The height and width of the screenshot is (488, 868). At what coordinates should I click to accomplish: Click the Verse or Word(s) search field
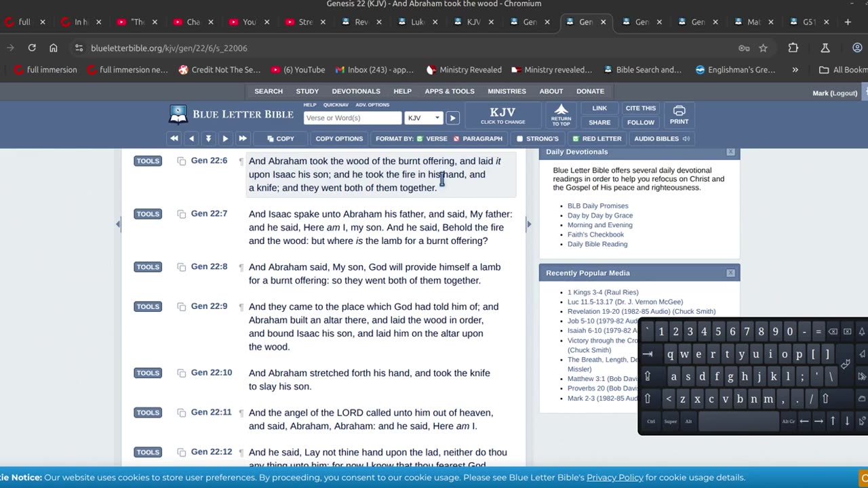[353, 118]
